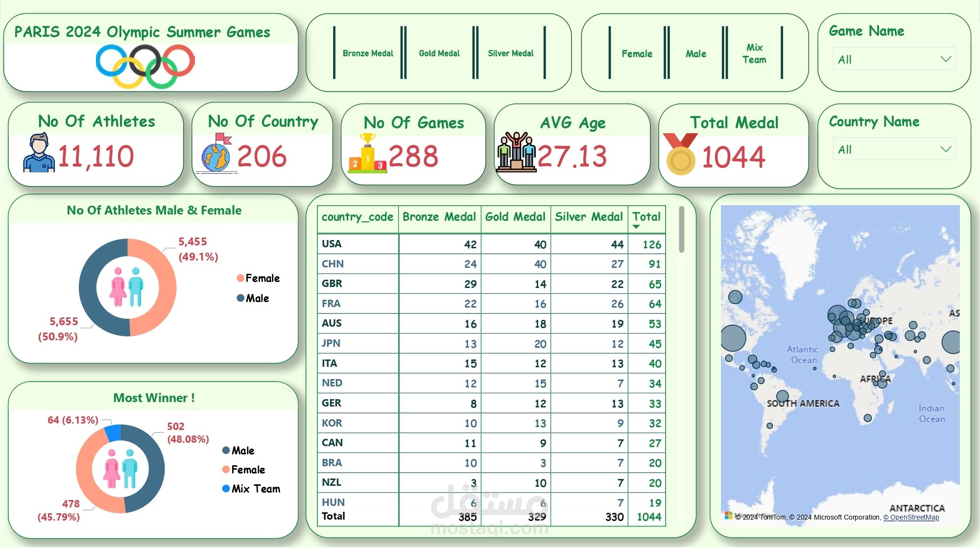Click the Microsoft Bing logo on map

click(729, 515)
